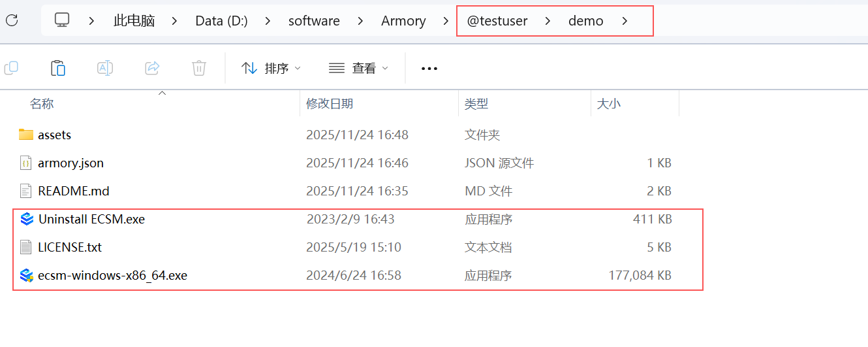
Task: Click the rename icon in toolbar
Action: click(105, 68)
